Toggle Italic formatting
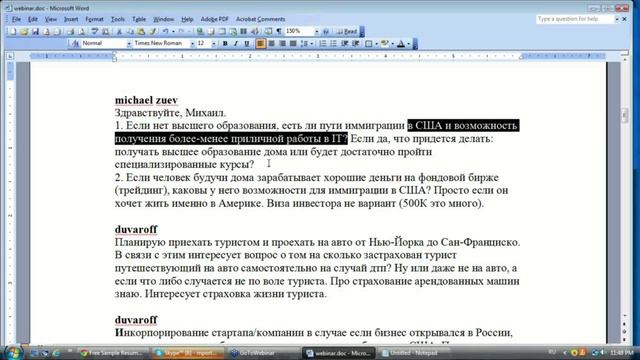 coord(236,43)
